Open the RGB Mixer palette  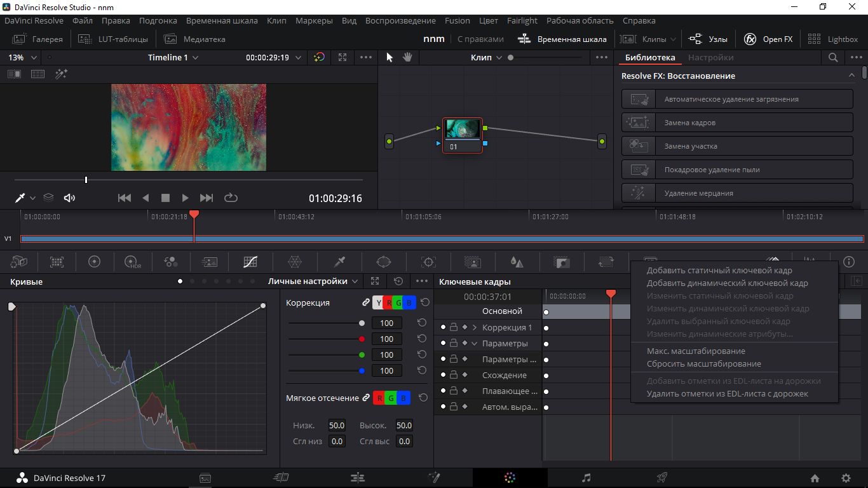[x=170, y=262]
